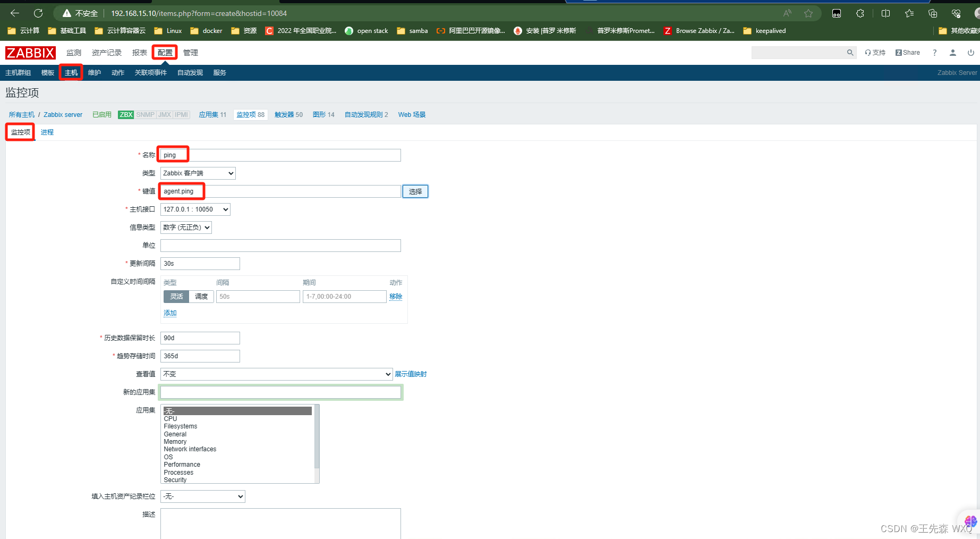Image resolution: width=980 pixels, height=539 pixels.
Task: Open the docker bookmark folder
Action: [x=206, y=31]
